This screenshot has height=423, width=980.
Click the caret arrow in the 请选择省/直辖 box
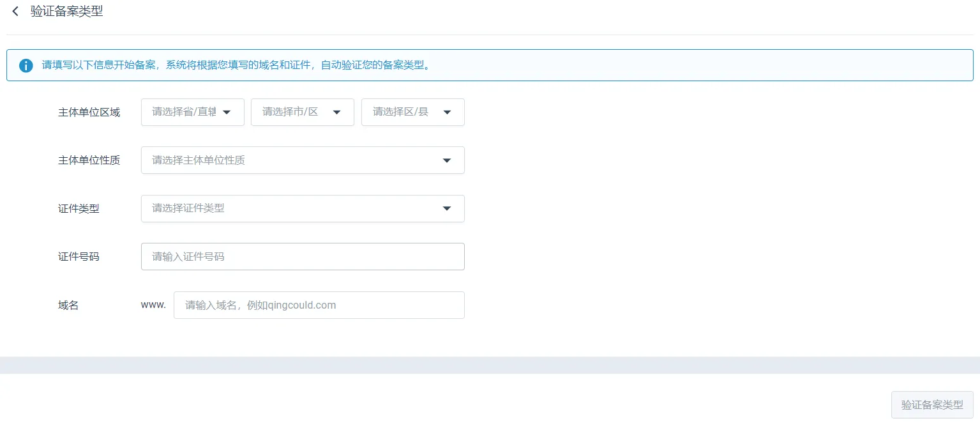pyautogui.click(x=227, y=112)
